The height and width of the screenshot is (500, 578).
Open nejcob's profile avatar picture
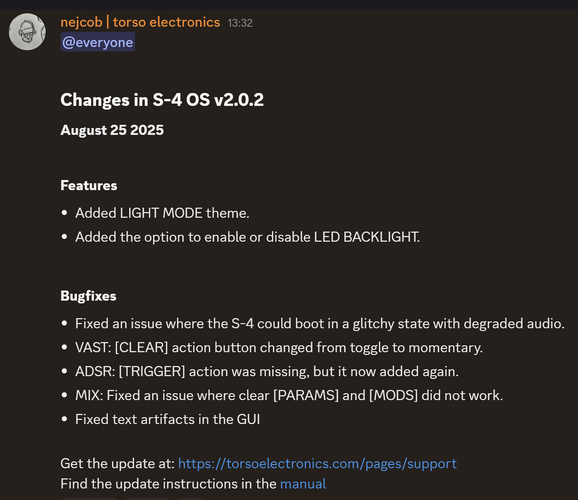click(27, 32)
